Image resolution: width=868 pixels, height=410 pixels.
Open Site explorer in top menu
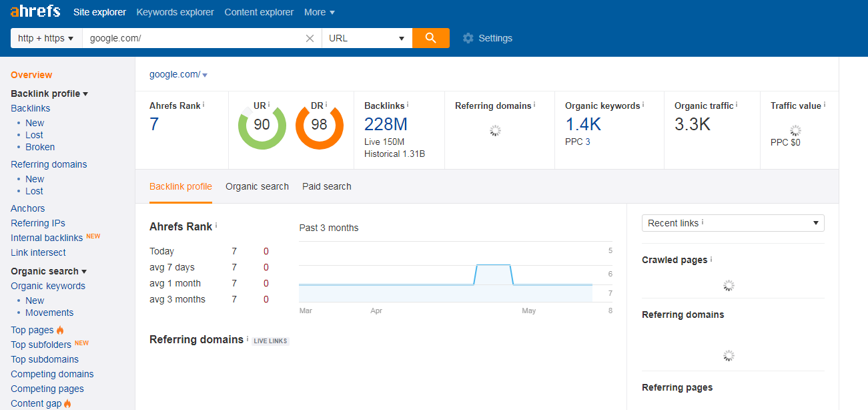click(99, 12)
